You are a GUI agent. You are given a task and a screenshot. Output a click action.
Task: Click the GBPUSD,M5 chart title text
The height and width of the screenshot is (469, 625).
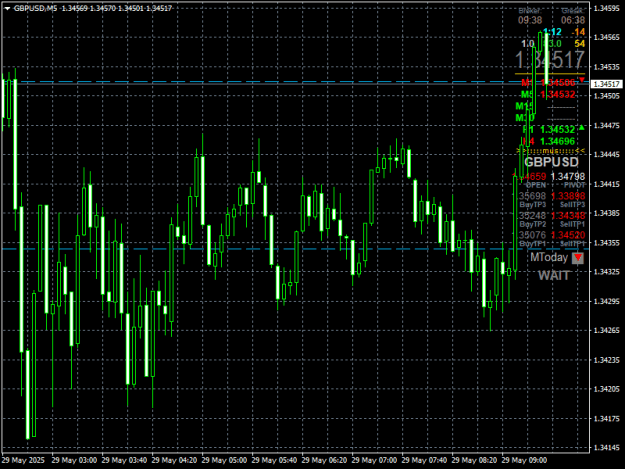coord(35,8)
